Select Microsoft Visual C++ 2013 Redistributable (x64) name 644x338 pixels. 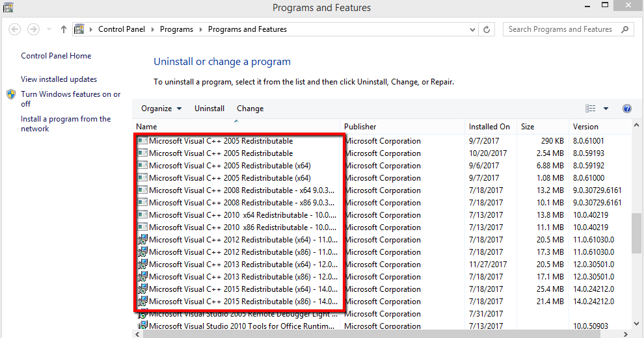(243, 264)
